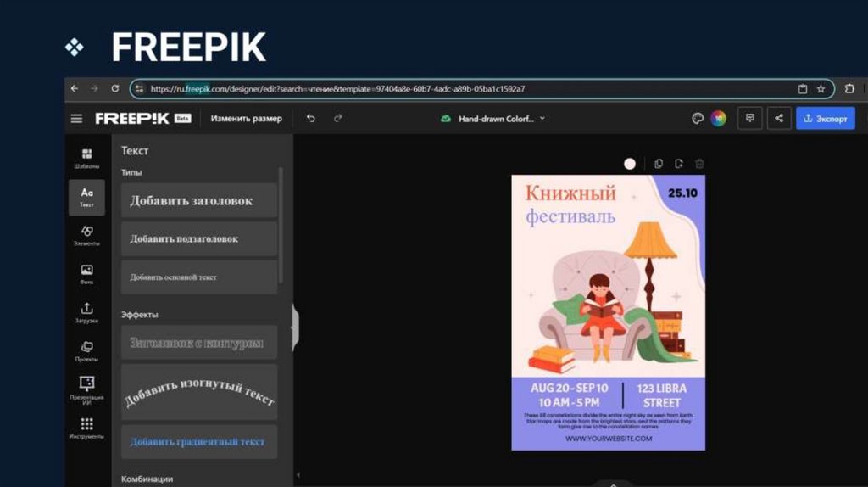
Task: Select 'Книжный' title text on the poster
Action: pyautogui.click(x=570, y=193)
